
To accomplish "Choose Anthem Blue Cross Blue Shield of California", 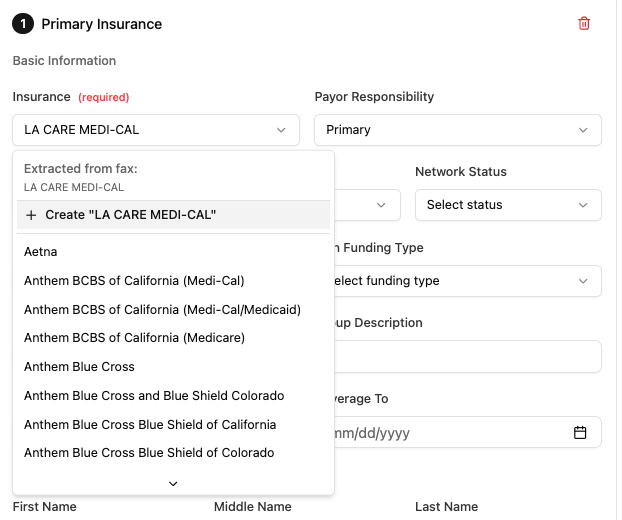I will [x=173, y=425].
